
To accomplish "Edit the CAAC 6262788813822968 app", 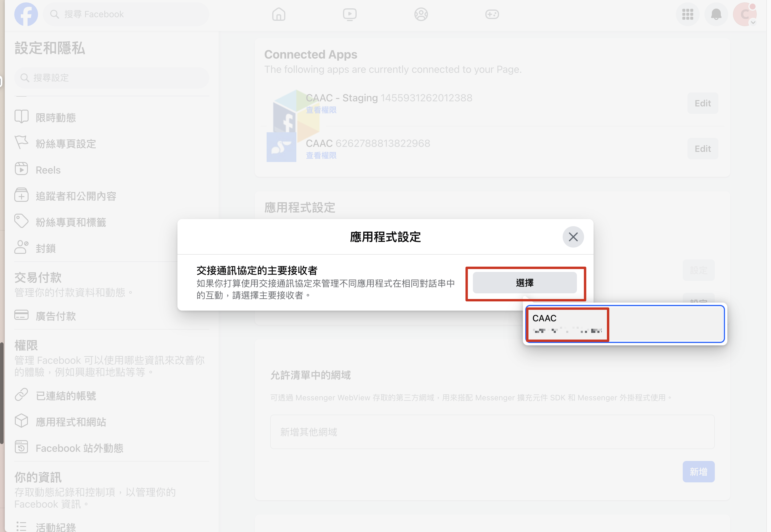I will 703,149.
